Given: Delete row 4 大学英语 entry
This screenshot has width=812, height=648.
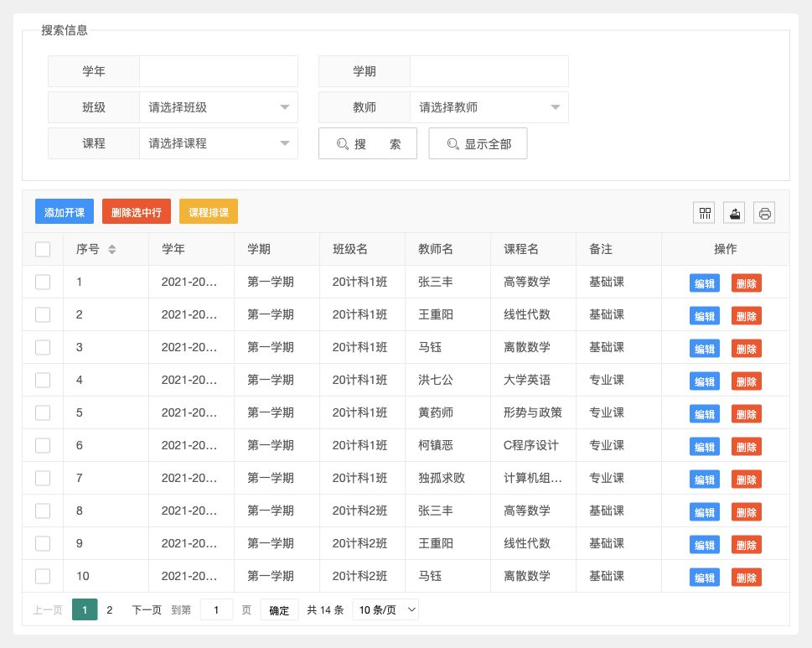Looking at the screenshot, I should (747, 381).
